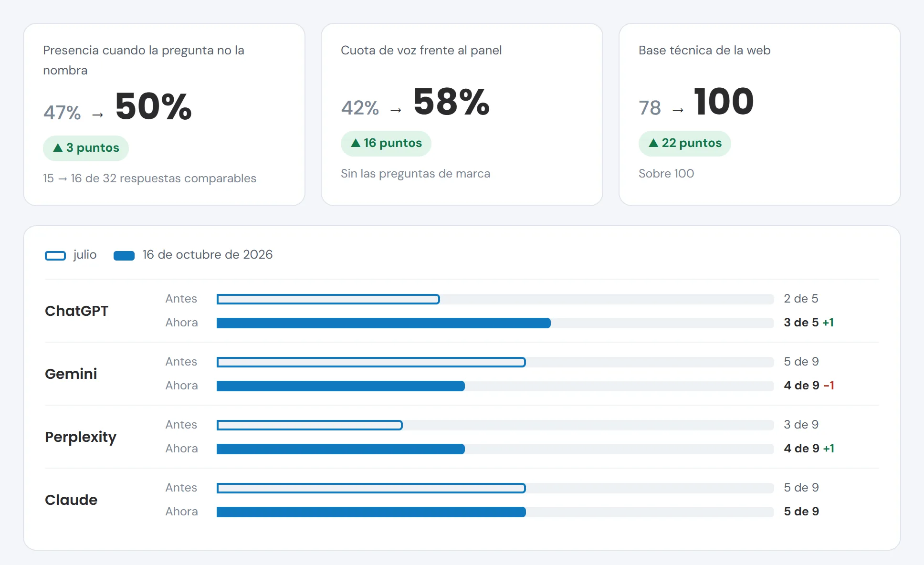
Task: Click the '4 de 9 +1' value for Perplexity
Action: point(809,449)
